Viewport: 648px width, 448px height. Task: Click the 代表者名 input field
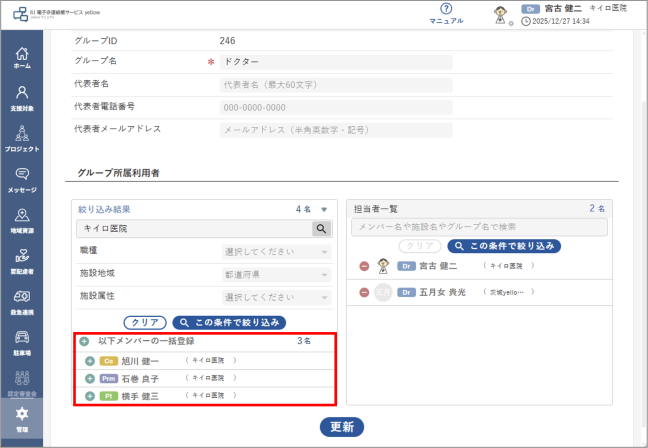(x=336, y=85)
